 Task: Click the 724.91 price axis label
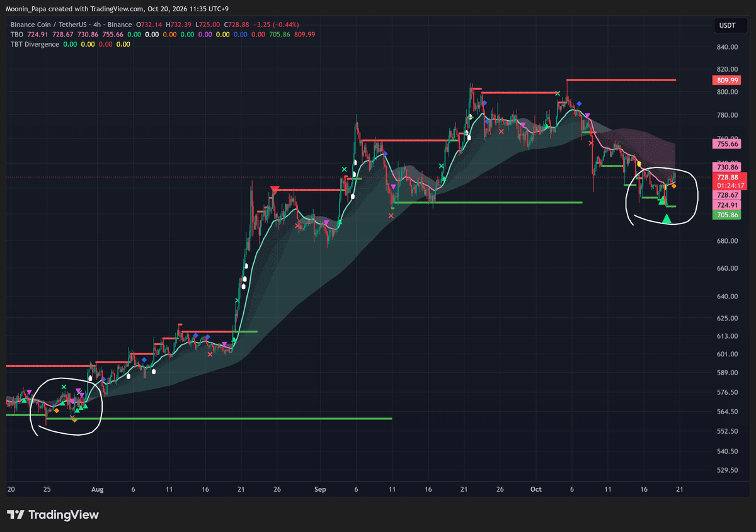point(727,205)
